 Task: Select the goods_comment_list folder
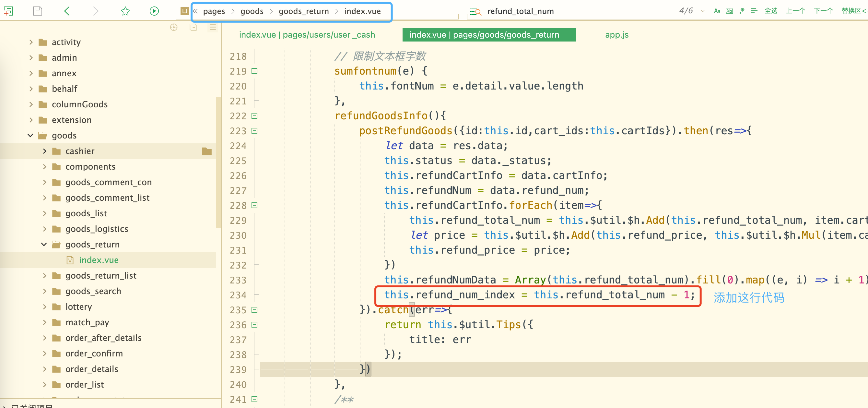point(107,198)
